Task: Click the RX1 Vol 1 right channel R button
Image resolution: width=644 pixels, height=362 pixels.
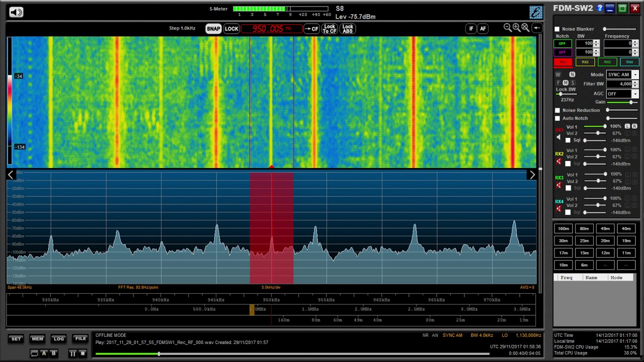Action: (634, 126)
